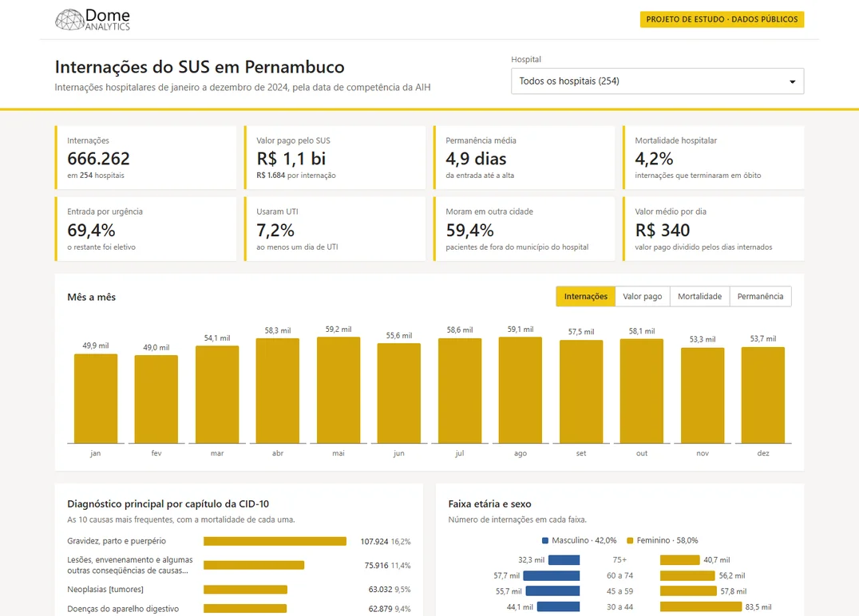The height and width of the screenshot is (616, 859).
Task: Switch to the Valor pago tab
Action: 642,296
